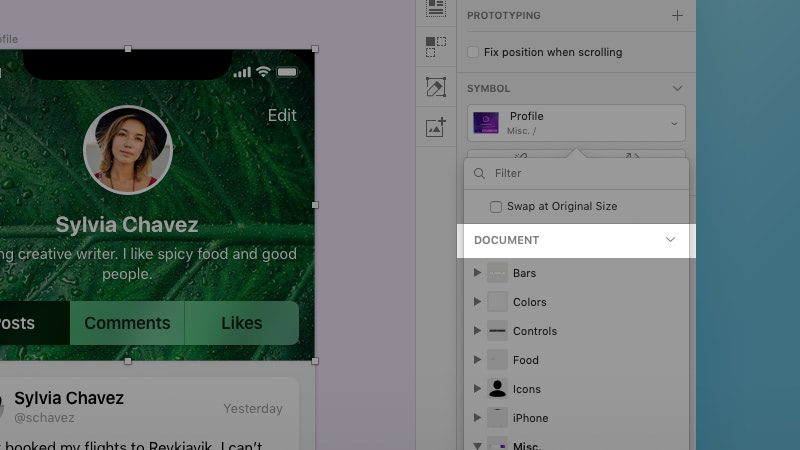
Task: Open the Profile symbol dropdown
Action: pyautogui.click(x=576, y=123)
